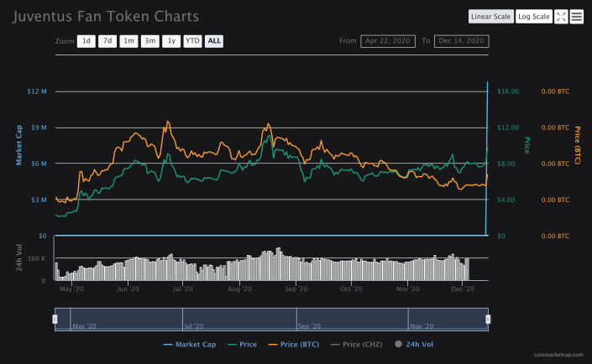Click the 24h Vol axis title

coord(19,258)
